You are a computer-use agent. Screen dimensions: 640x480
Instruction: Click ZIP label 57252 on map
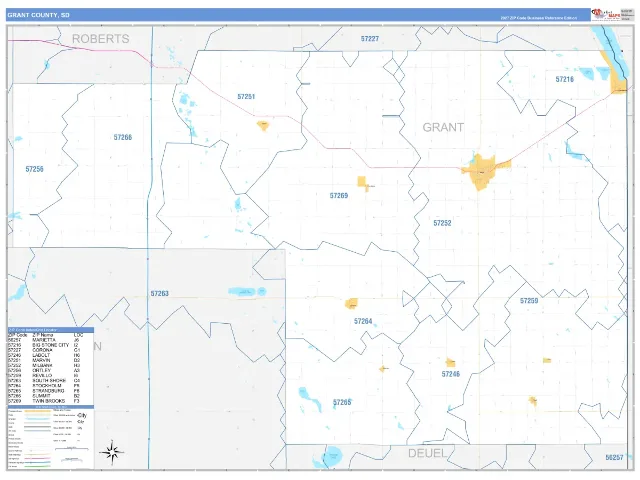pos(442,223)
